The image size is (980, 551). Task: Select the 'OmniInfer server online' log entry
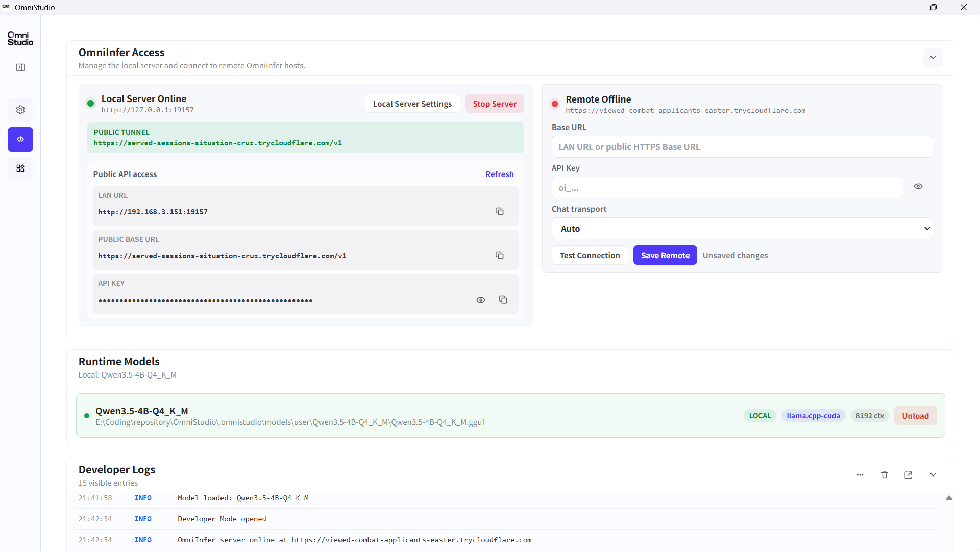click(505, 540)
